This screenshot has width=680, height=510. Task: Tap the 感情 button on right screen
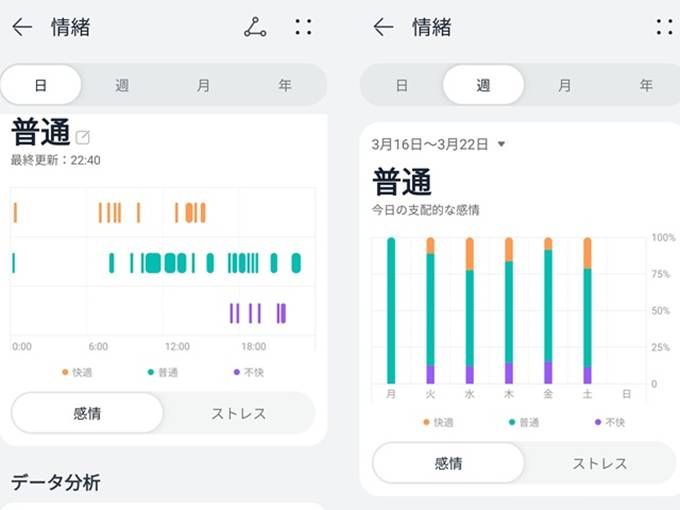(x=448, y=463)
